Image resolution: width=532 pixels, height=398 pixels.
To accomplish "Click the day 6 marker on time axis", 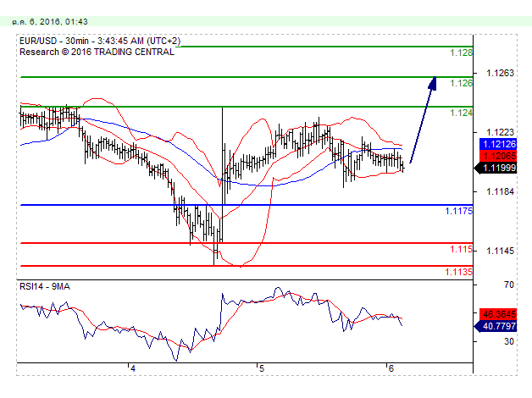I will [x=391, y=368].
